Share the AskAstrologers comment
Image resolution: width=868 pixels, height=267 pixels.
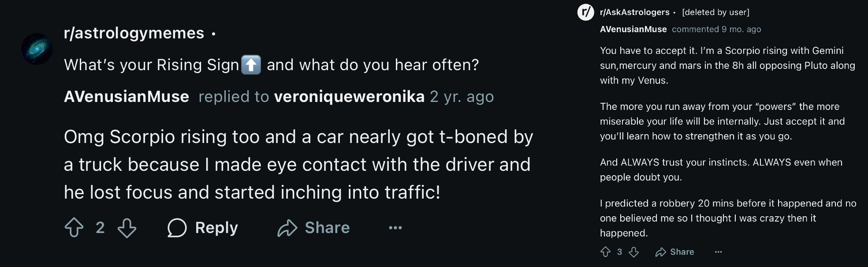674,252
